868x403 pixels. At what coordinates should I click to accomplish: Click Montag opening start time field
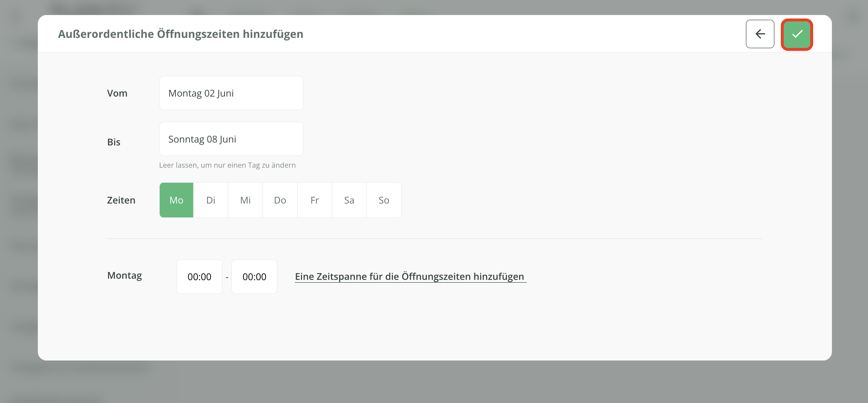pos(200,277)
